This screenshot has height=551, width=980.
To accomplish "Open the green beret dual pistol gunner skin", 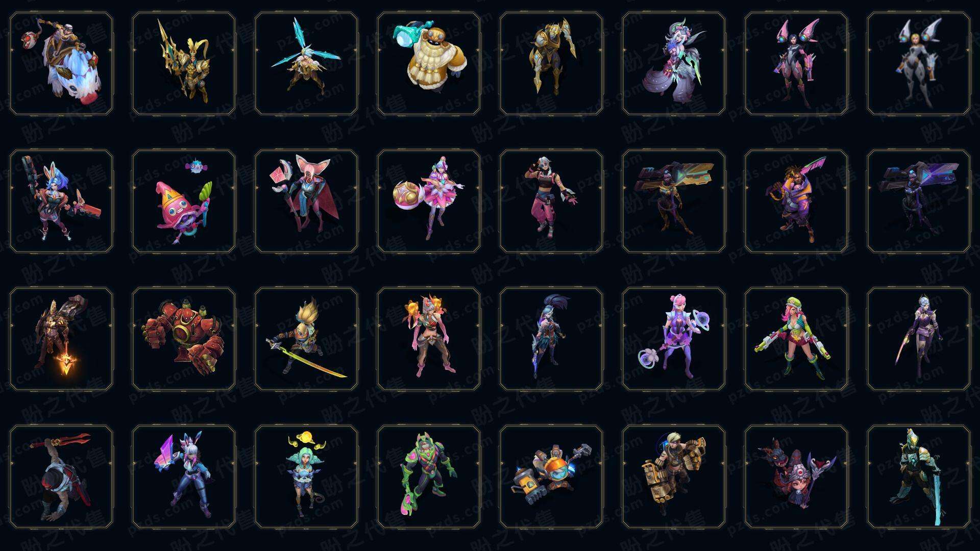I will [796, 339].
